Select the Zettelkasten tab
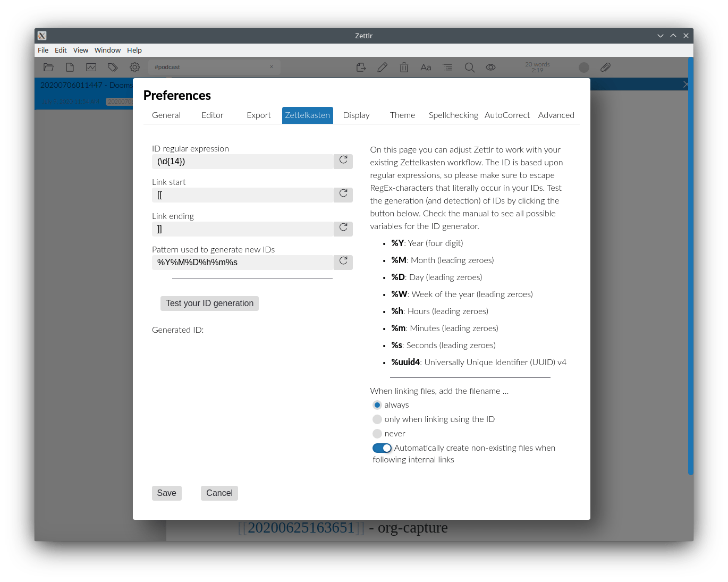The width and height of the screenshot is (728, 582). (x=308, y=115)
